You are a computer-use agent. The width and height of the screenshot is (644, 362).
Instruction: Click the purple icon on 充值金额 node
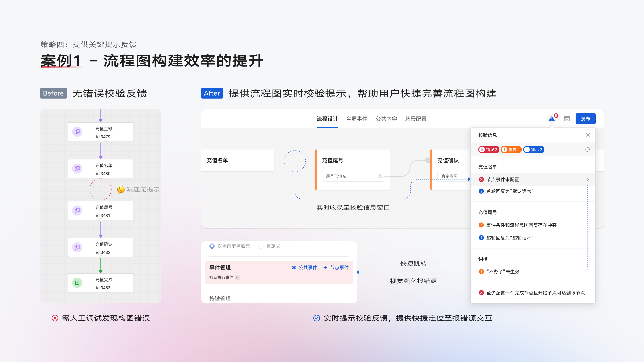pyautogui.click(x=77, y=132)
